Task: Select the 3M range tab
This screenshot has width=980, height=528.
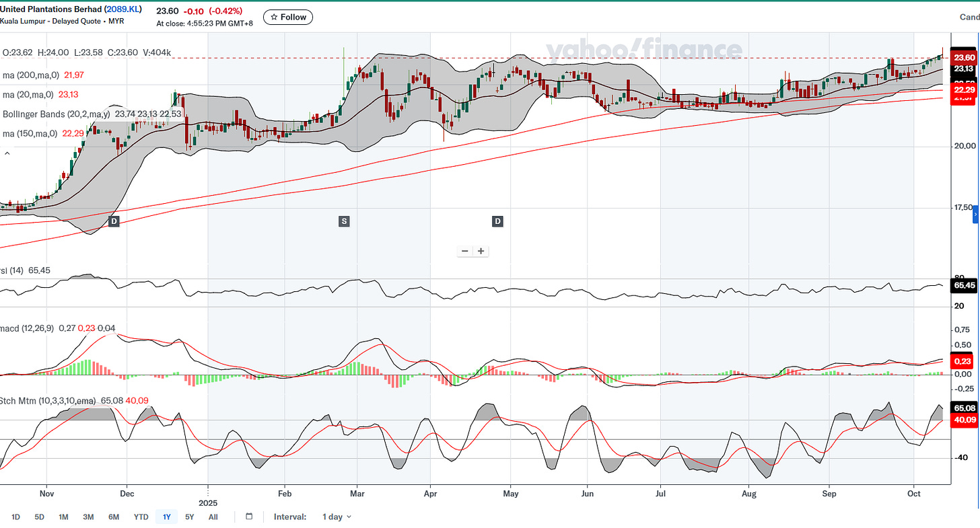Action: point(88,517)
